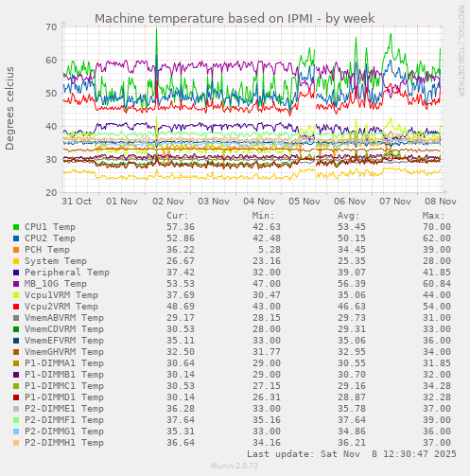470x476 pixels.
Task: Click the 70 y-axis tick label
Action: coord(51,27)
